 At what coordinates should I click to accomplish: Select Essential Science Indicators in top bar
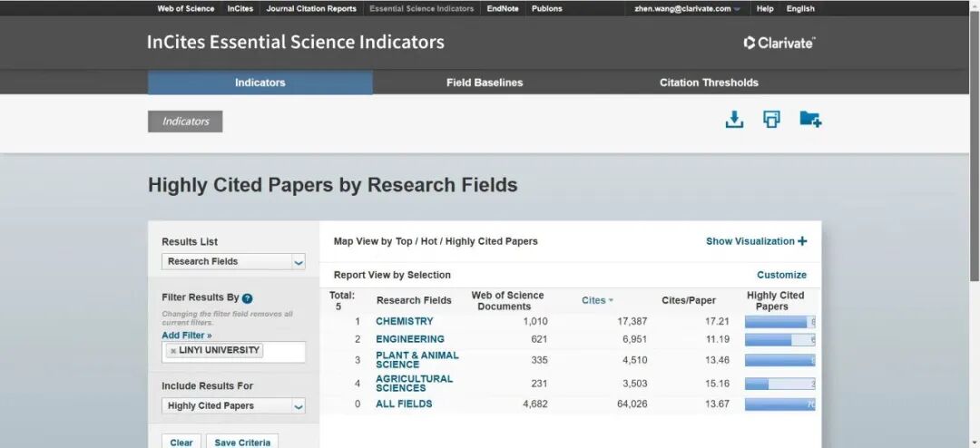click(x=421, y=9)
